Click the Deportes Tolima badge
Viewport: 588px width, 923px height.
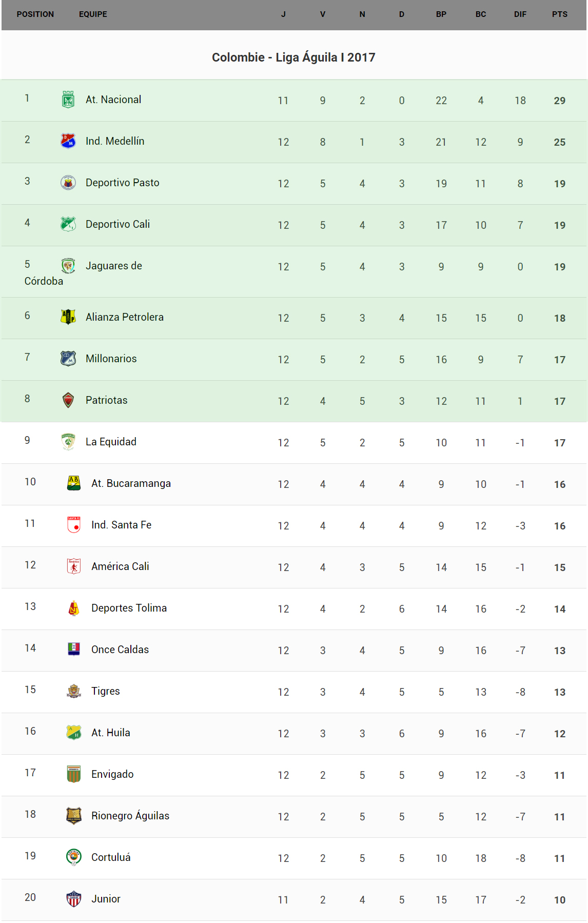[x=74, y=608]
